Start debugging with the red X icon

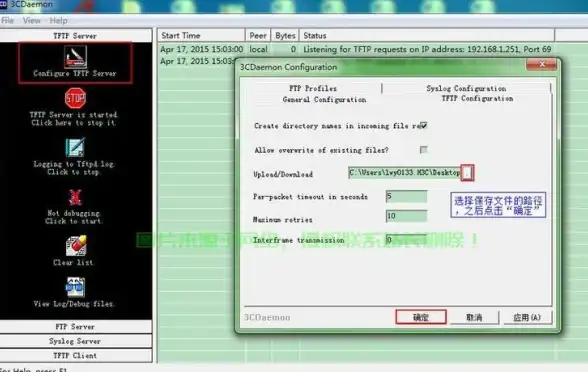click(x=75, y=197)
